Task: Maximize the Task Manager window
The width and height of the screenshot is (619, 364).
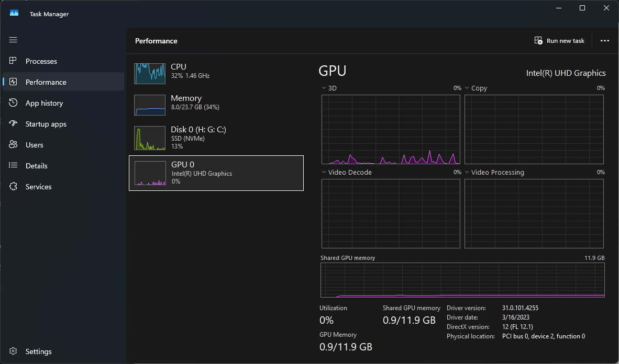Action: point(582,8)
